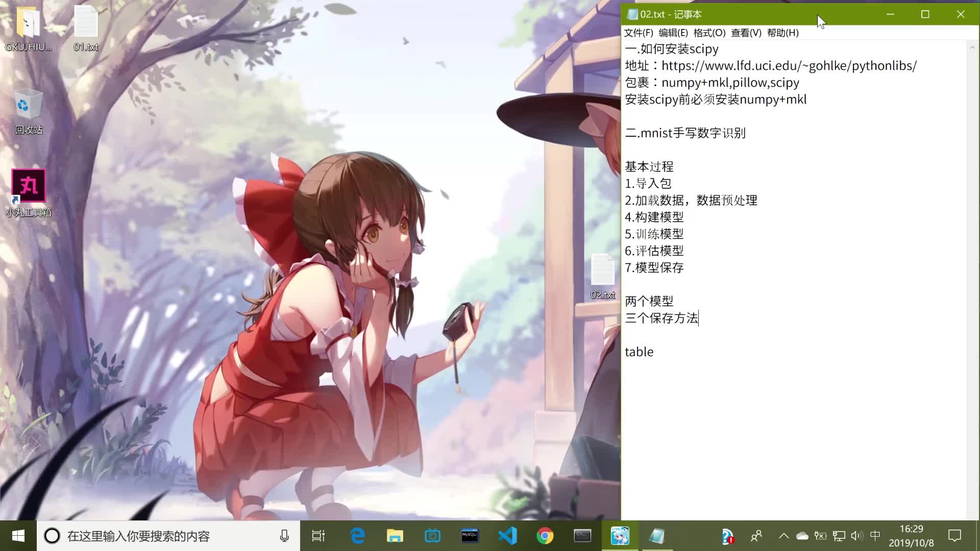The height and width of the screenshot is (551, 980).
Task: Open Task View from the taskbar
Action: coord(317,536)
